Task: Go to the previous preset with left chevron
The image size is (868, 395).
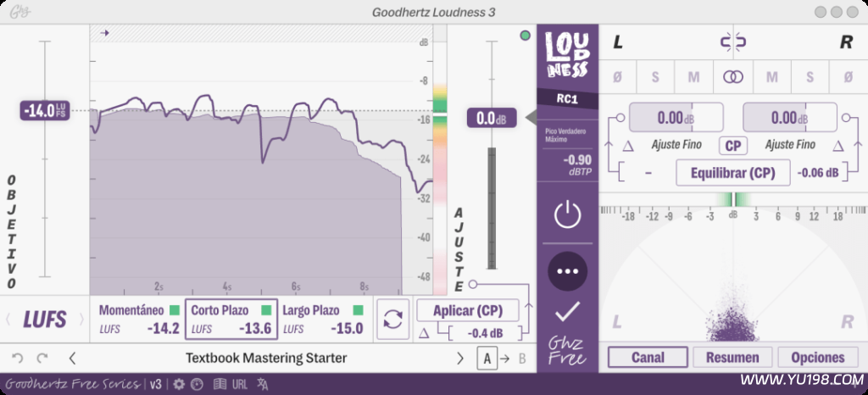Action: [72, 359]
